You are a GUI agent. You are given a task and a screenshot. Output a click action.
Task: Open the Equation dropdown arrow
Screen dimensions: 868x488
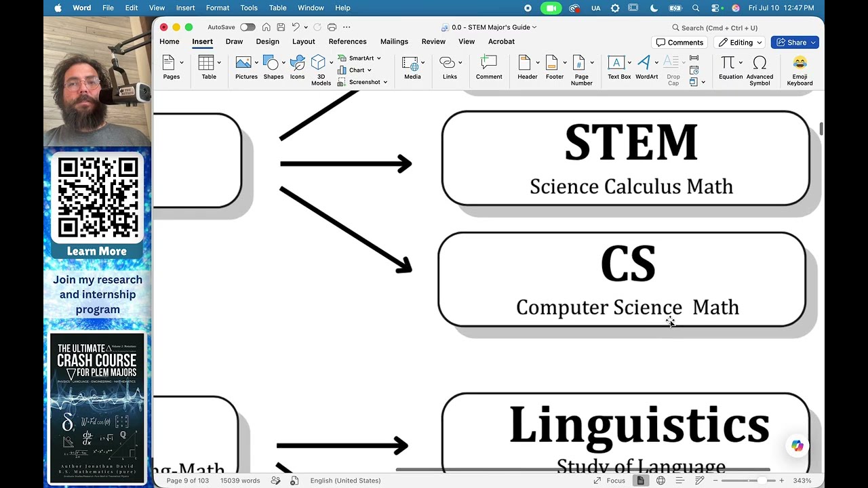click(741, 62)
